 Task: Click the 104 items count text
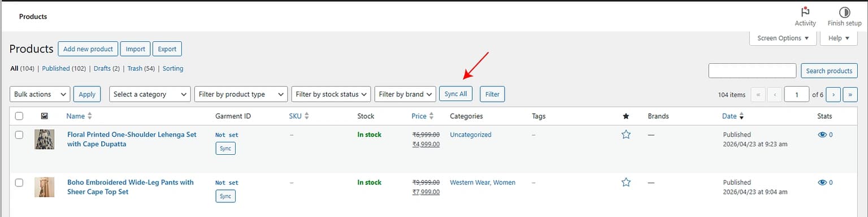tap(732, 95)
